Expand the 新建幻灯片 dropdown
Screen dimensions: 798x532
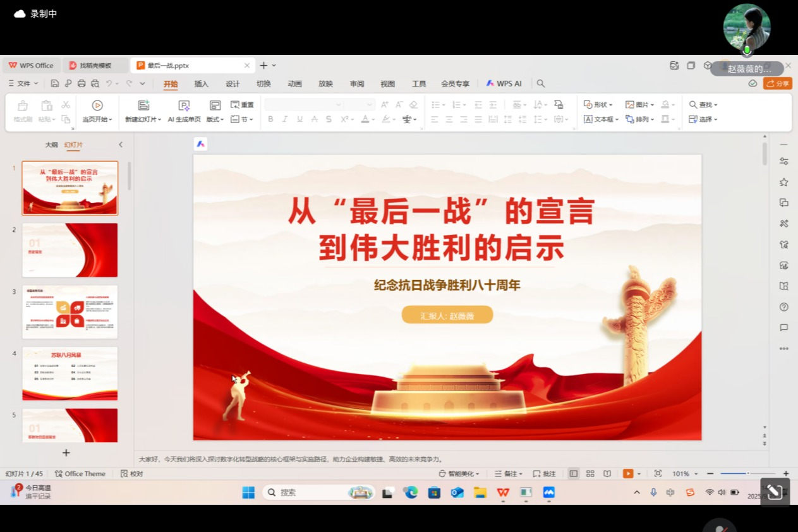pos(143,119)
